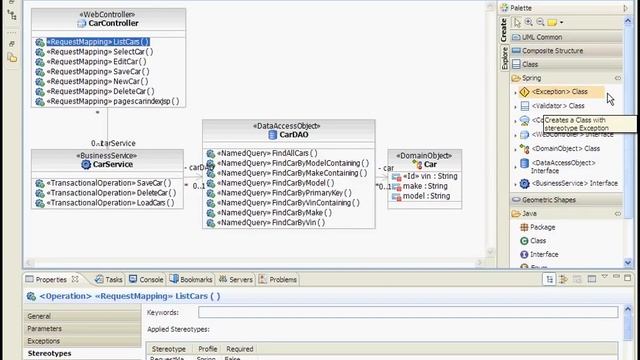This screenshot has width=640, height=360.
Task: Expand the Geometric Shapes palette drawer
Action: coord(567,200)
